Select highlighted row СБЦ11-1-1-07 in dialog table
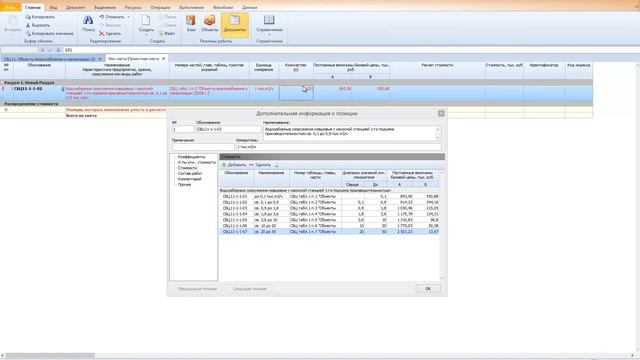Image resolution: width=640 pixels, height=360 pixels. (x=329, y=231)
